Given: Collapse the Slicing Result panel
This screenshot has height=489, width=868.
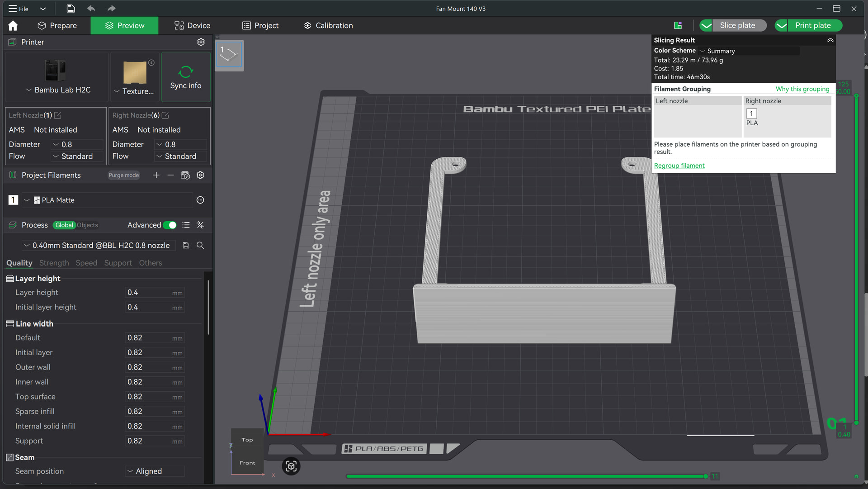Looking at the screenshot, I should tap(830, 40).
